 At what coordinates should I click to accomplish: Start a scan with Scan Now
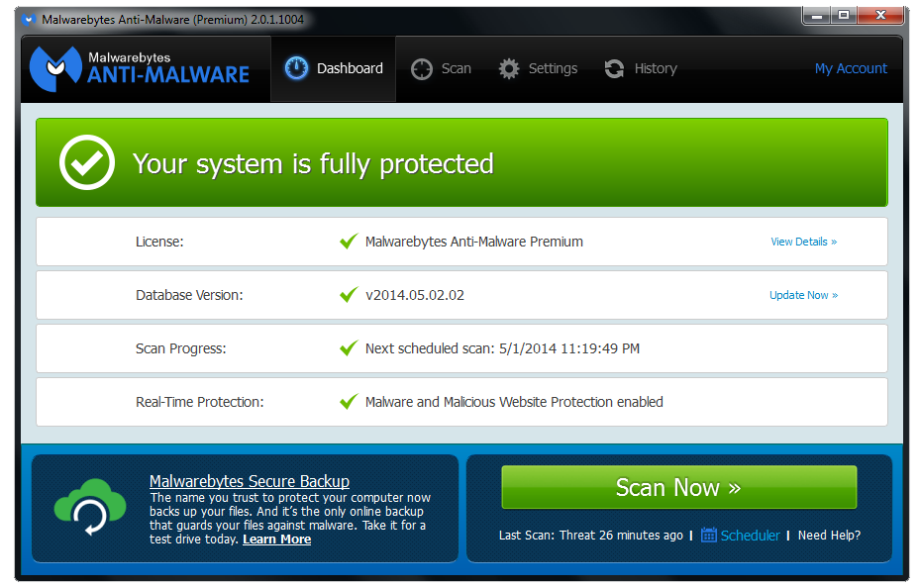[678, 487]
